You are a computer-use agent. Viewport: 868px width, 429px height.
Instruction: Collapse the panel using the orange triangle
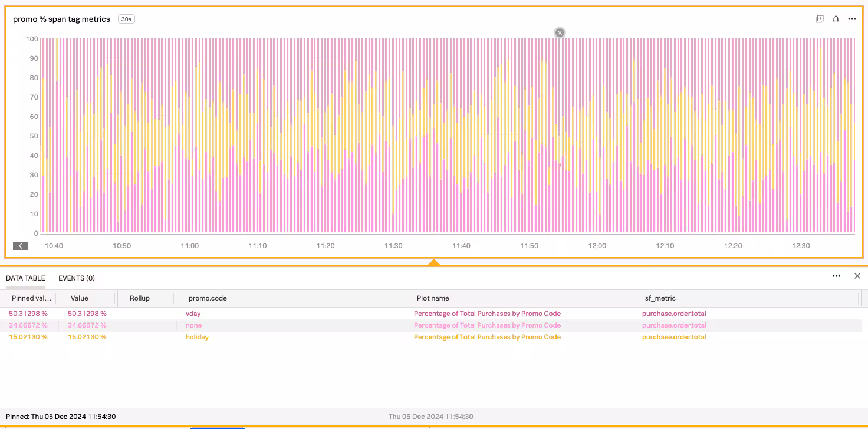(x=434, y=263)
